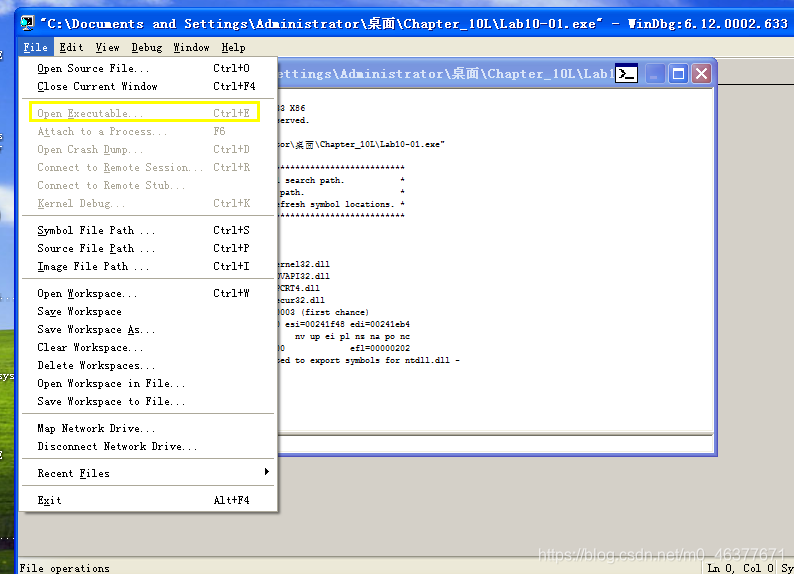This screenshot has width=794, height=574.
Task: Open the Edit menu
Action: [71, 48]
